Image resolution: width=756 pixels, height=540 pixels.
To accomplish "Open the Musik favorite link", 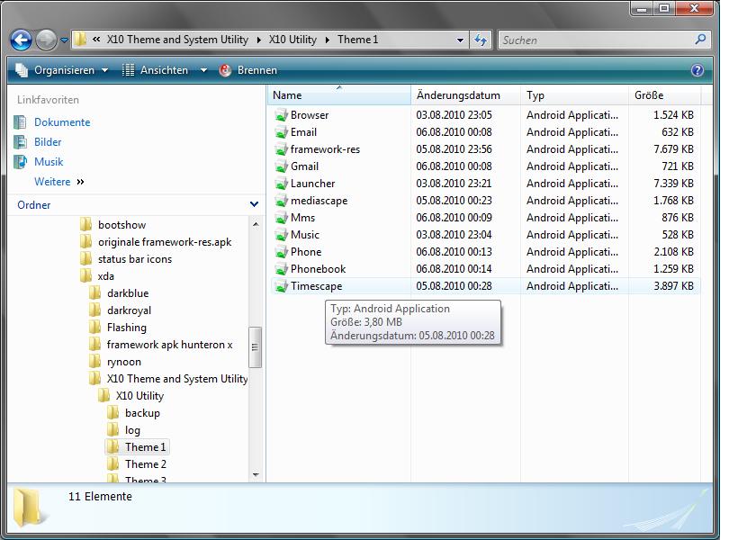I will coord(49,162).
